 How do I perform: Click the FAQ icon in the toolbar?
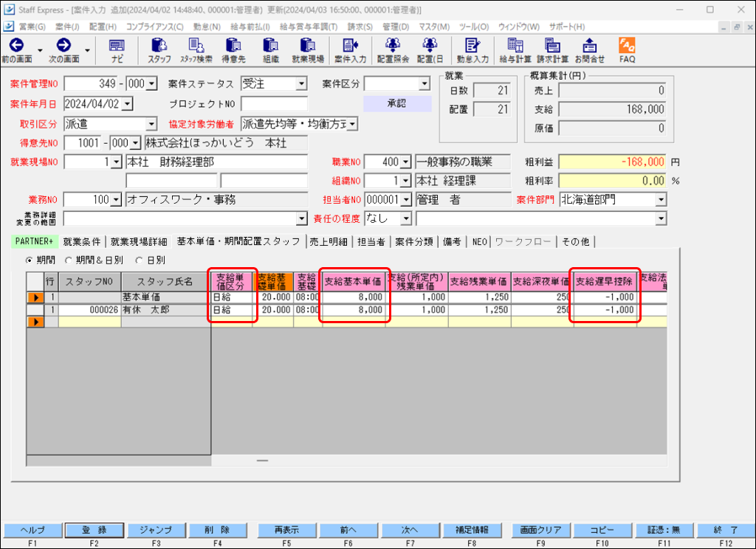click(x=626, y=49)
